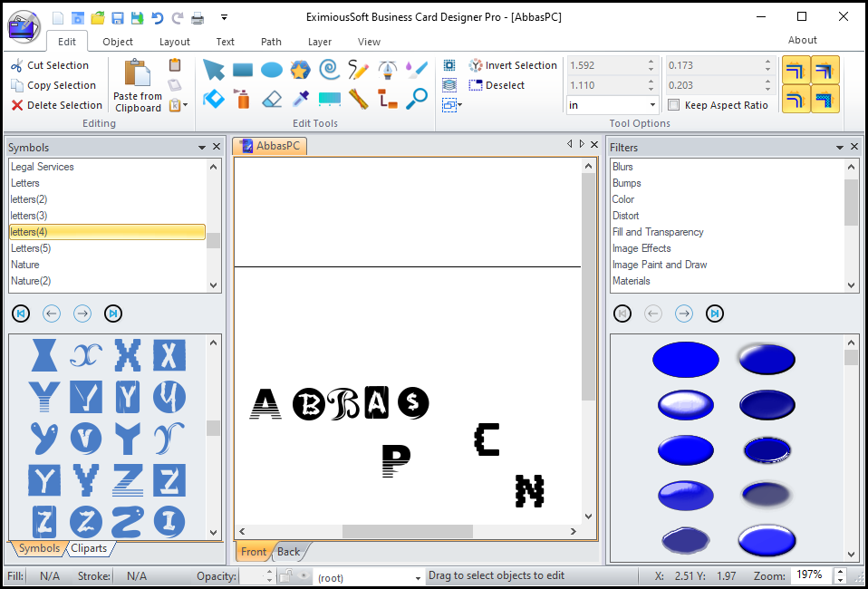The height and width of the screenshot is (589, 868).
Task: Jump to last symbols page
Action: click(x=113, y=314)
